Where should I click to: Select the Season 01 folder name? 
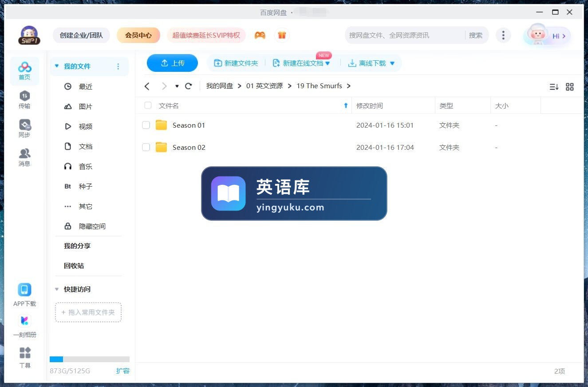189,125
